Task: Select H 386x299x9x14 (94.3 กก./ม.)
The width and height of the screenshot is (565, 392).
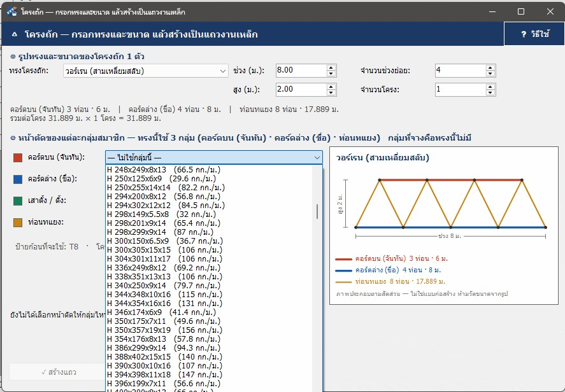Action: click(x=209, y=348)
